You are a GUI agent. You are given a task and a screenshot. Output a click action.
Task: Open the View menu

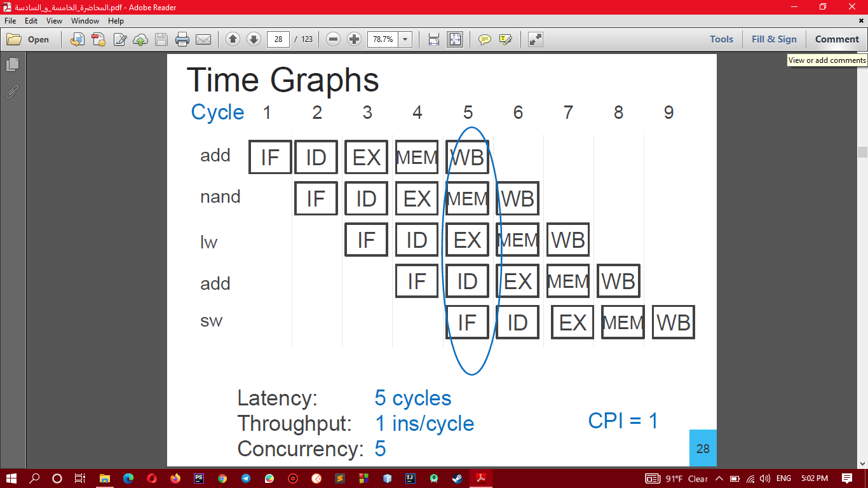[x=54, y=21]
